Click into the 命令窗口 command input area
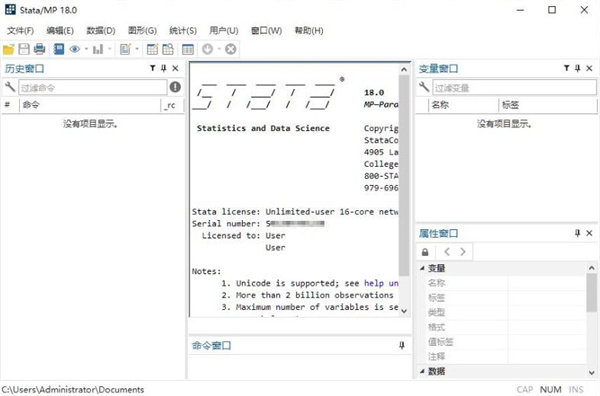Viewport: 600px width, 396px height. click(x=300, y=367)
